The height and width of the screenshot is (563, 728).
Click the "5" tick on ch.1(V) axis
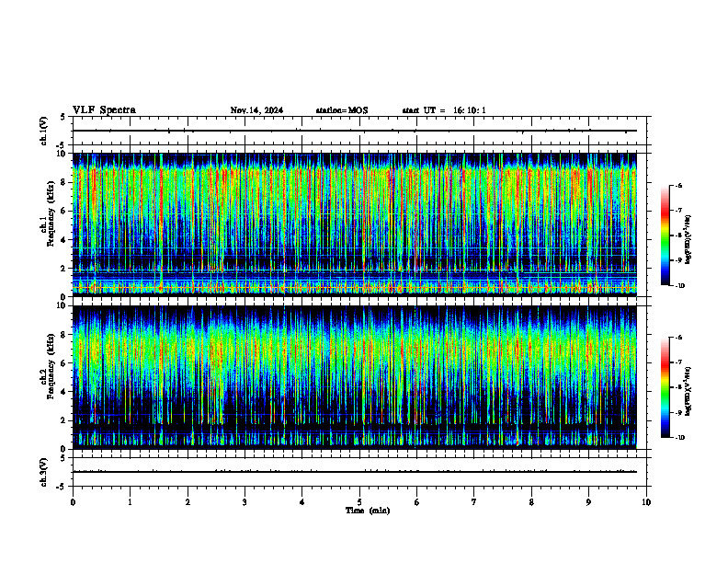click(x=64, y=117)
